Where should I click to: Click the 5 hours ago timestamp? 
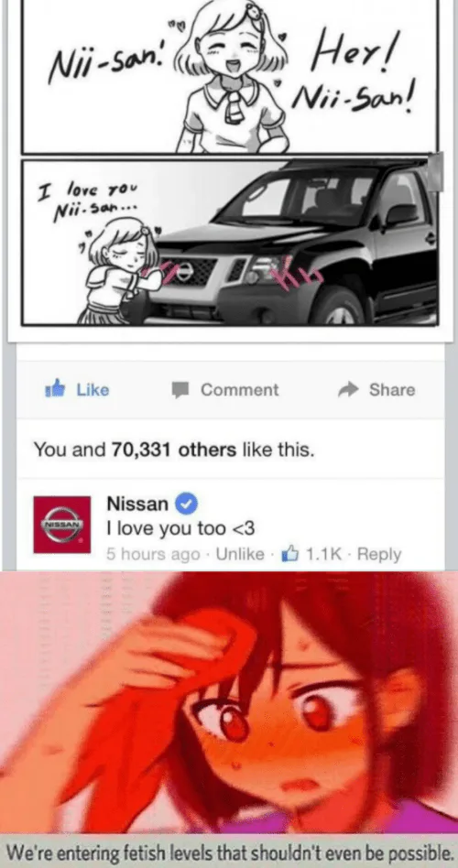tap(153, 554)
